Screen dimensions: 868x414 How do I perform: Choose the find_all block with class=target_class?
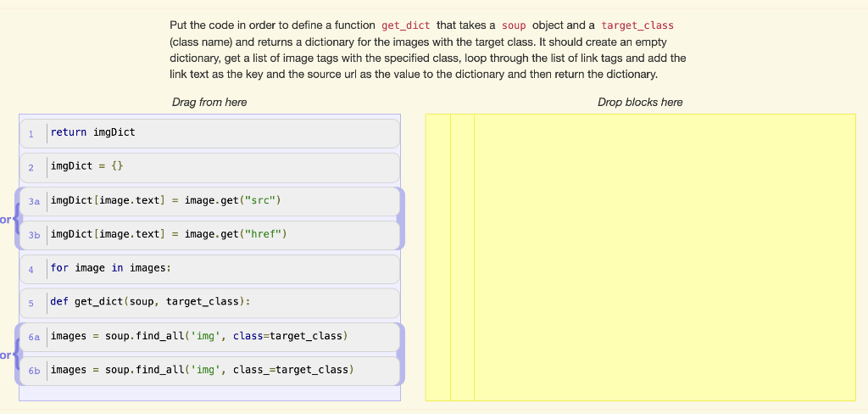[209, 337]
